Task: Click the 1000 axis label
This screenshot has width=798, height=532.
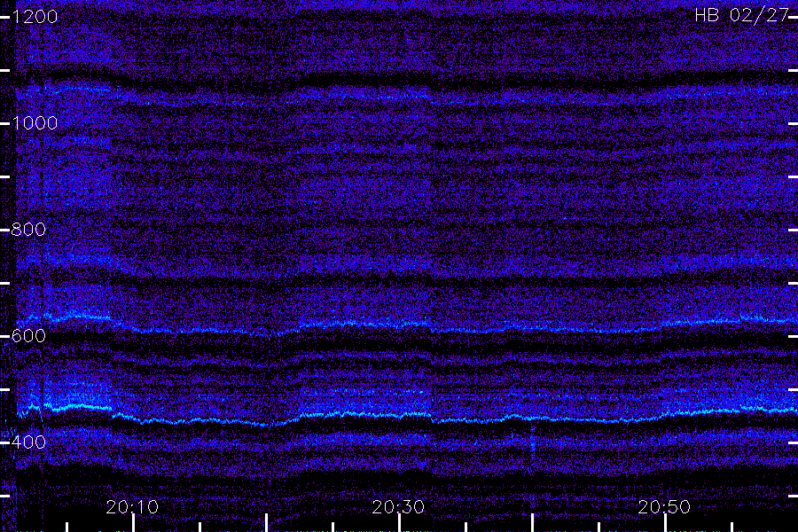Action: click(35, 123)
